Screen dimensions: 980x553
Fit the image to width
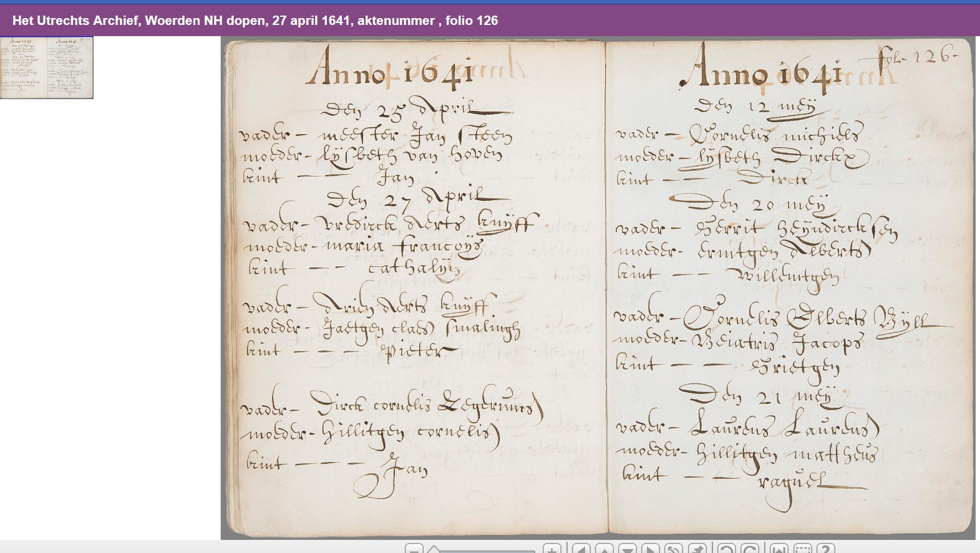779,549
